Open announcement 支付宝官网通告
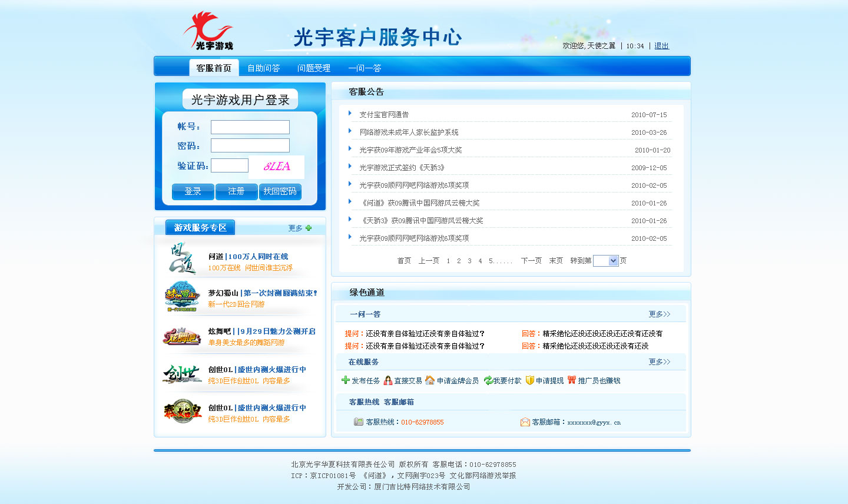 (384, 115)
